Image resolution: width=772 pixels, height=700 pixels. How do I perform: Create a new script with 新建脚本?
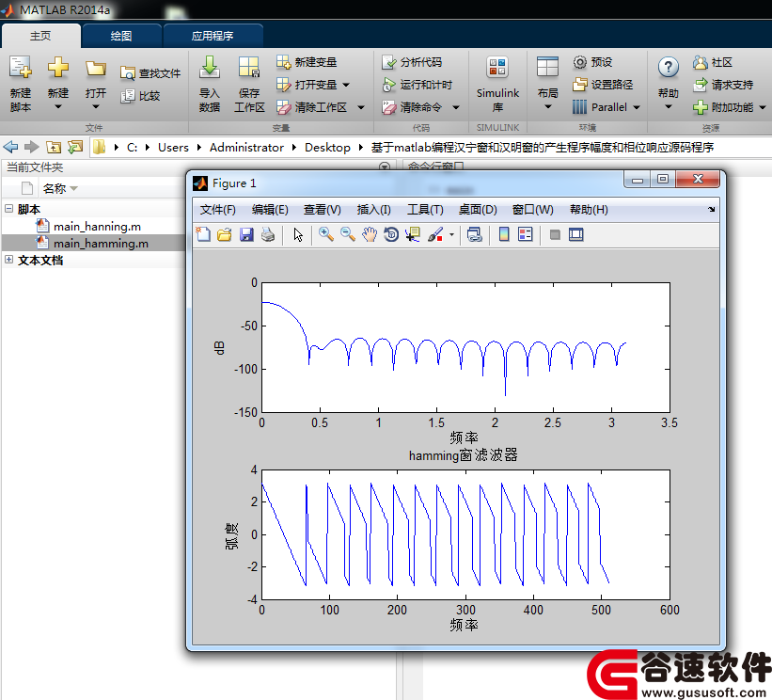(x=20, y=84)
